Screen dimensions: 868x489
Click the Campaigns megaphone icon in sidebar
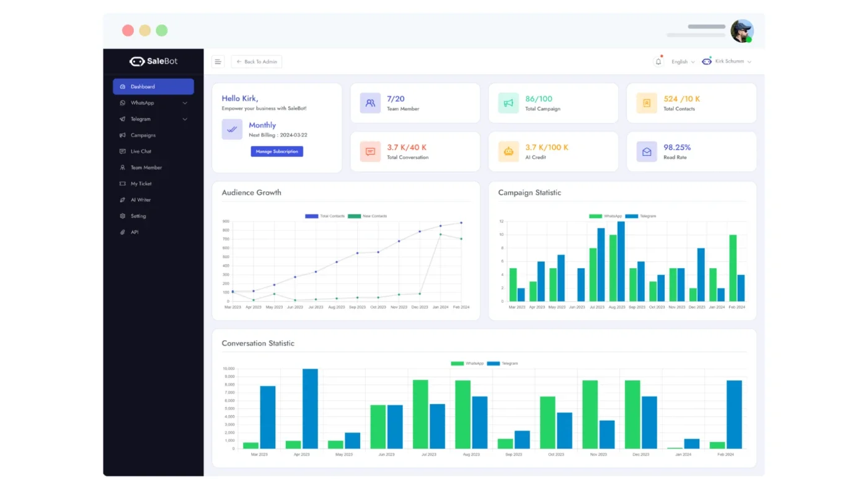tap(123, 135)
